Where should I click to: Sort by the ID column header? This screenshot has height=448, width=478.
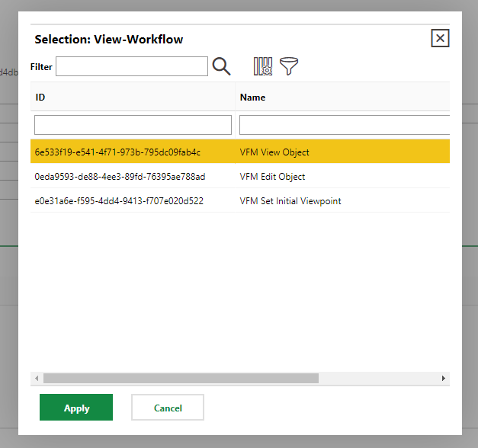pyautogui.click(x=133, y=98)
